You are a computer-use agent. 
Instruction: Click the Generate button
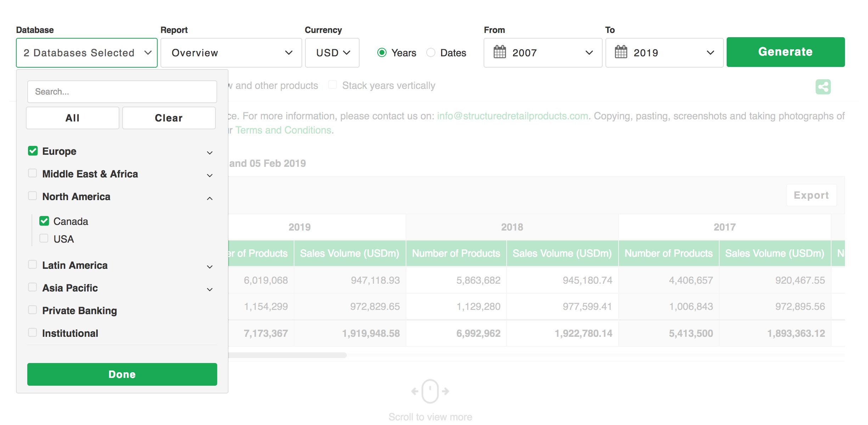(785, 52)
